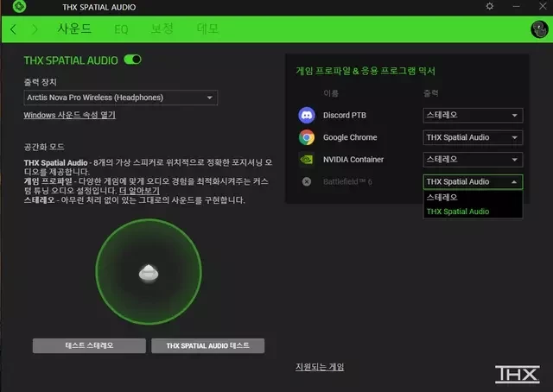The width and height of the screenshot is (553, 392).
Task: Open the user profile avatar
Action: coord(539,29)
